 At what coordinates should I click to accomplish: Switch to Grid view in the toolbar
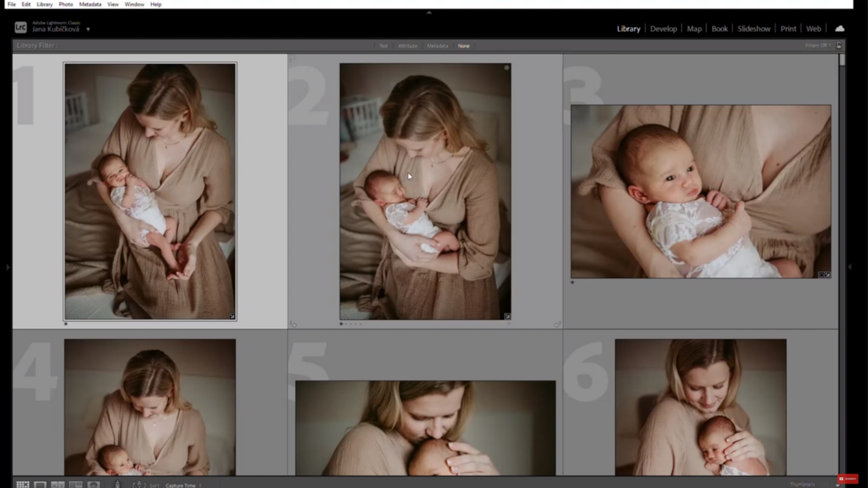pos(23,484)
